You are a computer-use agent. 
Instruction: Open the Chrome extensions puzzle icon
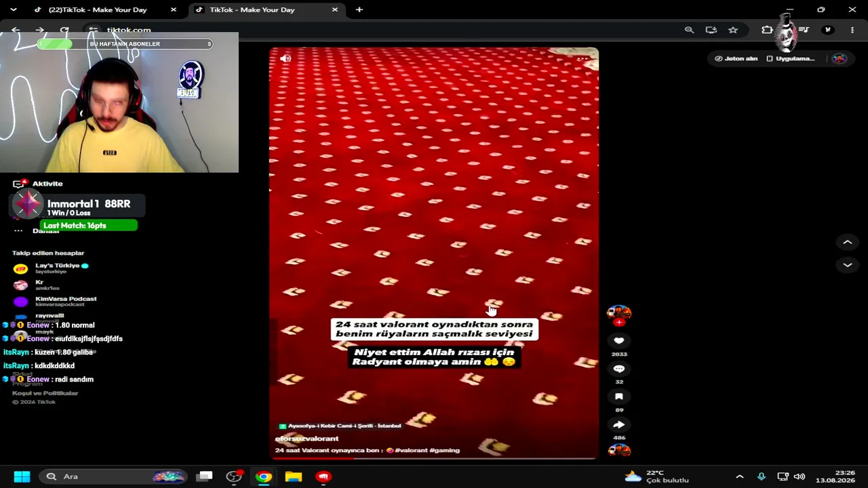[767, 30]
